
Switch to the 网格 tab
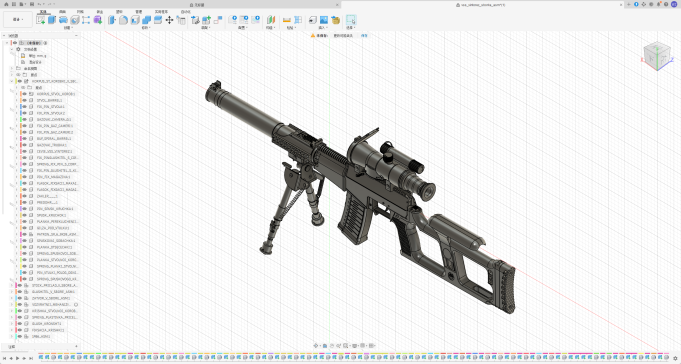coord(80,12)
